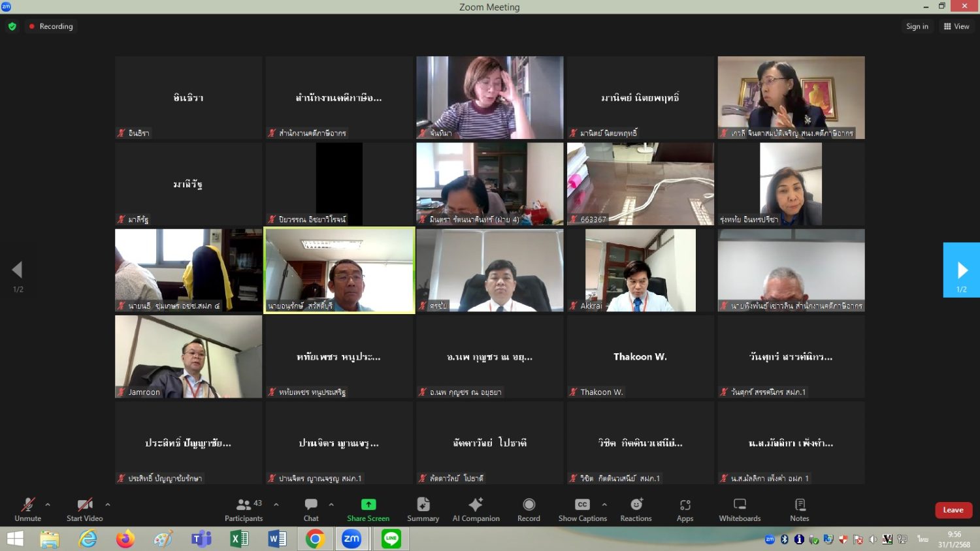This screenshot has width=980, height=551.
Task: Open the Reactions picker
Action: click(x=636, y=509)
